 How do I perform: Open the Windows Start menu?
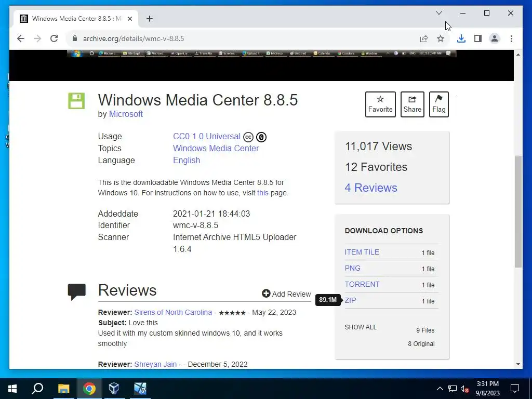(12, 389)
